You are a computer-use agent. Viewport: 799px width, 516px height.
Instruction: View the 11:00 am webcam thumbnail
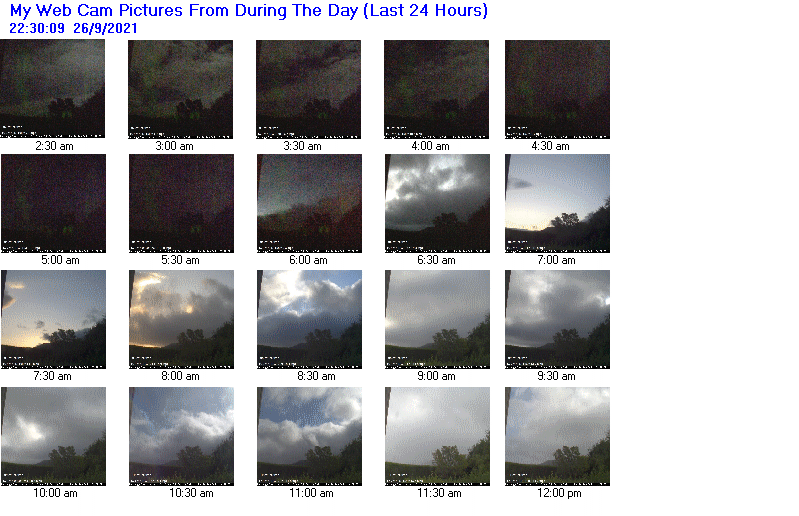(309, 436)
